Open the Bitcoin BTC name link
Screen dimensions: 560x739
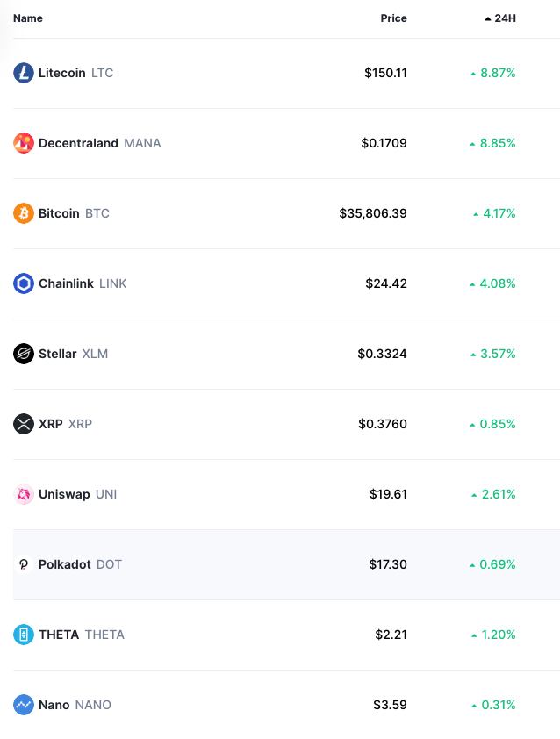(74, 213)
